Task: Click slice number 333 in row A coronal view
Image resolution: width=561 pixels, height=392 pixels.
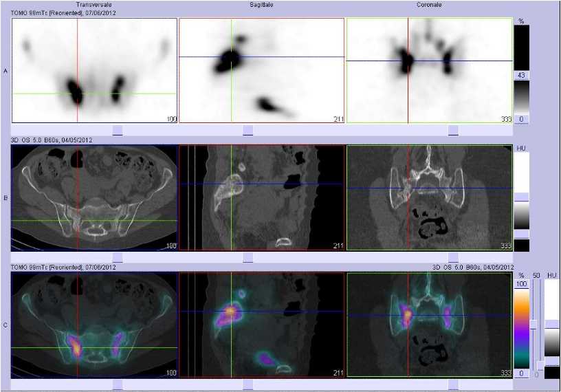Action: tap(506, 119)
